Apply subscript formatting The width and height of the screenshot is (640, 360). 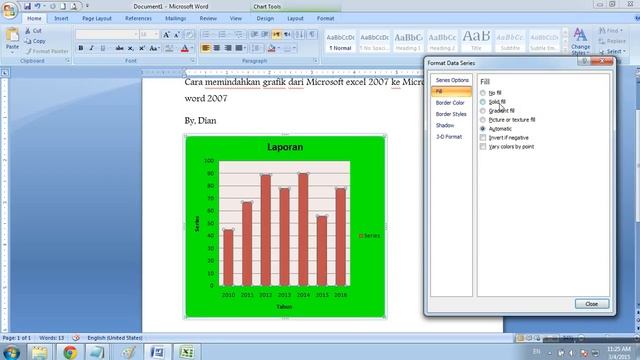pyautogui.click(x=130, y=48)
